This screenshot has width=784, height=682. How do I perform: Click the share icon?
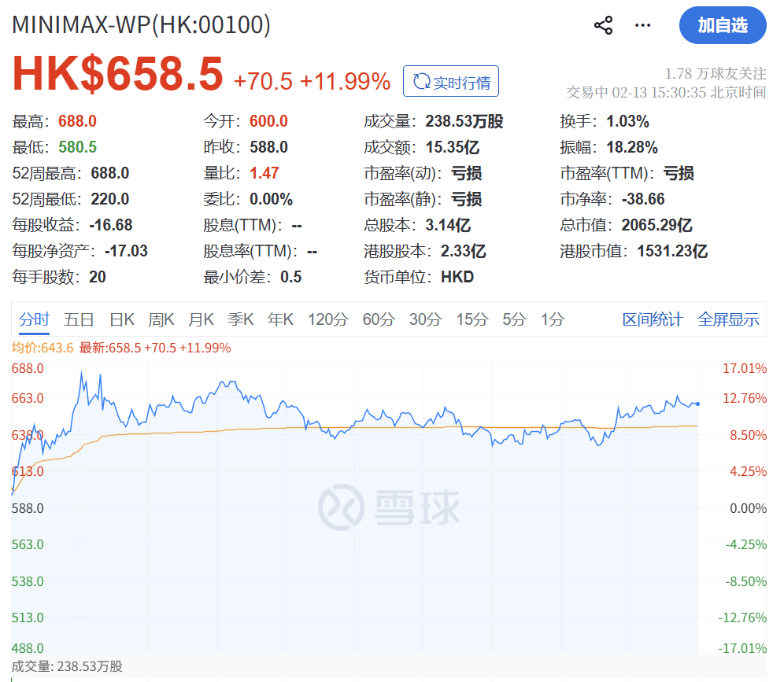tap(603, 25)
